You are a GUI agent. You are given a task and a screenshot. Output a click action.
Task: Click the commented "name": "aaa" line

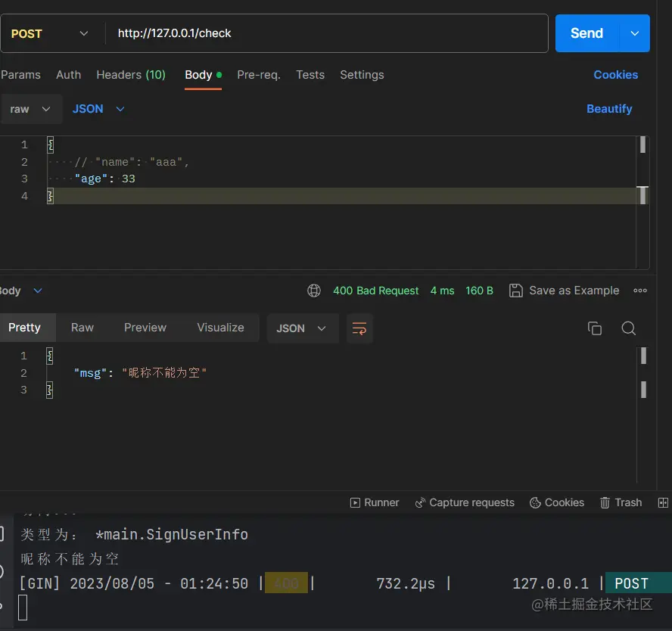pyautogui.click(x=132, y=162)
